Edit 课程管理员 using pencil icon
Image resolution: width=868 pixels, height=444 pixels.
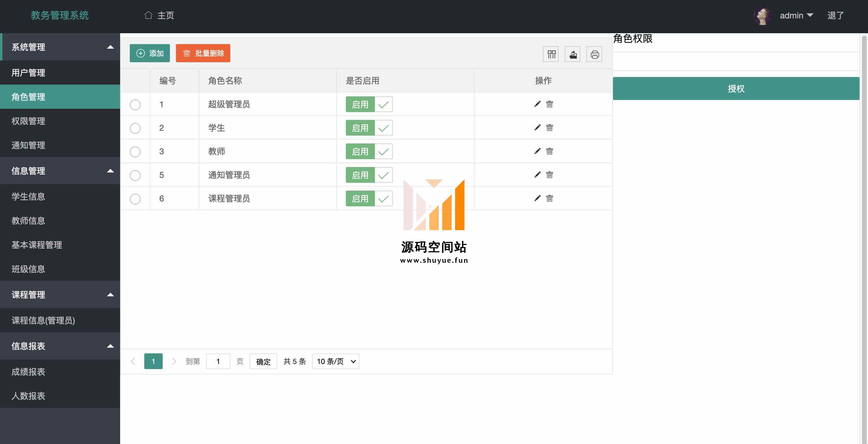tap(537, 198)
